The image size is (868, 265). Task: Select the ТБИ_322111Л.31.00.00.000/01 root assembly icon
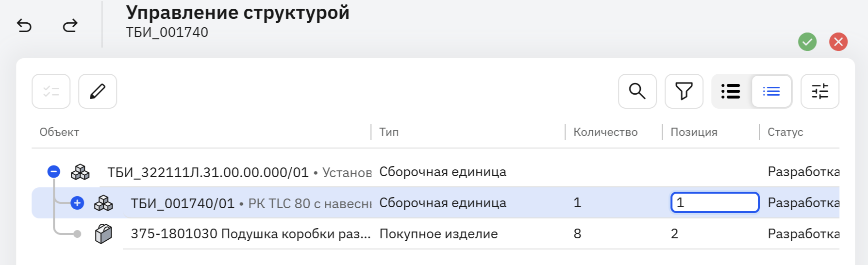coord(80,172)
